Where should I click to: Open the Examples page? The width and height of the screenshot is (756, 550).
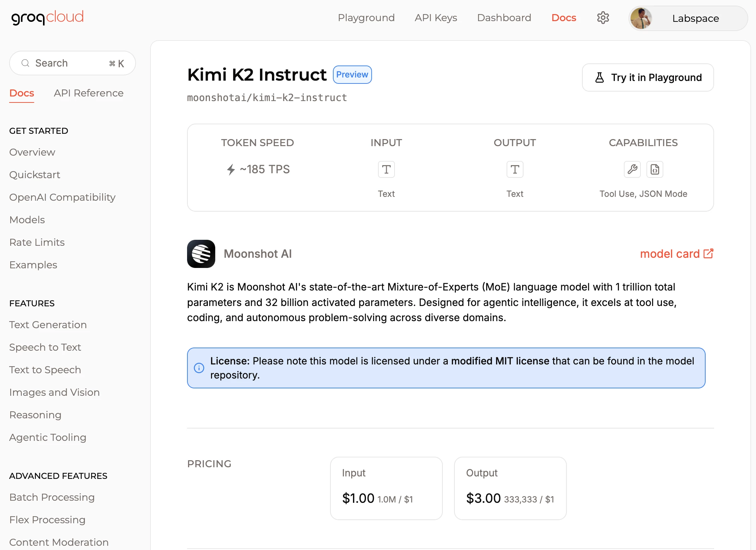tap(33, 265)
